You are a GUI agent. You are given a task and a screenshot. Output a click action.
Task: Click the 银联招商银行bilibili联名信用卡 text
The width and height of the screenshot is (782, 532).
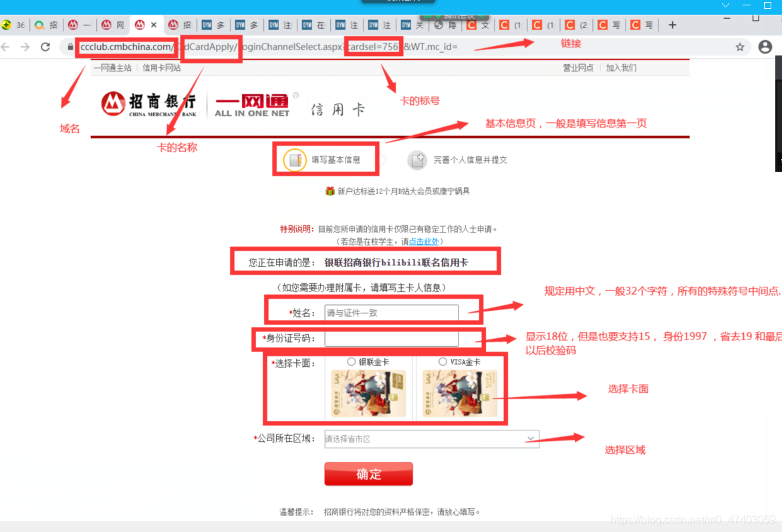pos(396,262)
